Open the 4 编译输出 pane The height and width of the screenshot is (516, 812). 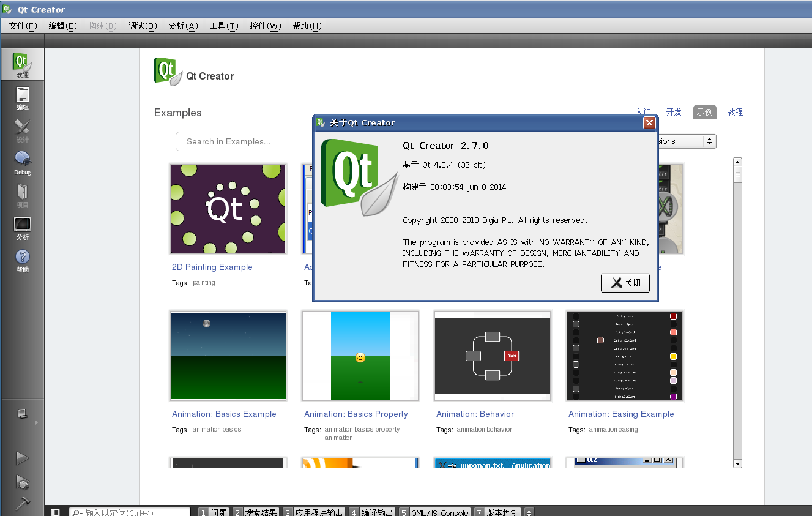point(372,512)
